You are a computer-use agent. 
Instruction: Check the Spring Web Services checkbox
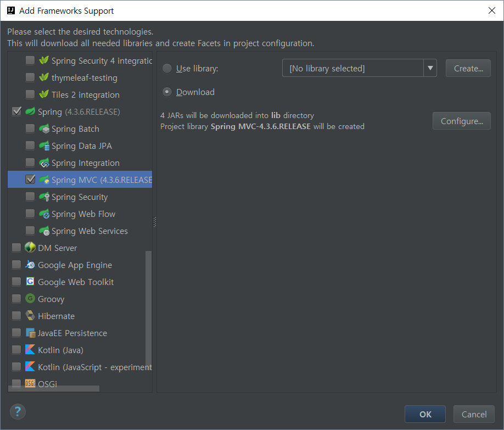click(30, 231)
